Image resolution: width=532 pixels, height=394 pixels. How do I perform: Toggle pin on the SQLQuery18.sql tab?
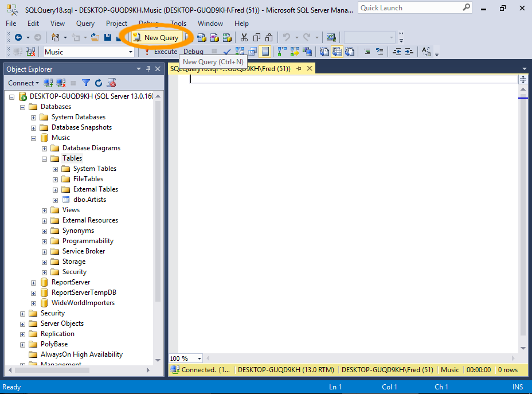pos(299,69)
